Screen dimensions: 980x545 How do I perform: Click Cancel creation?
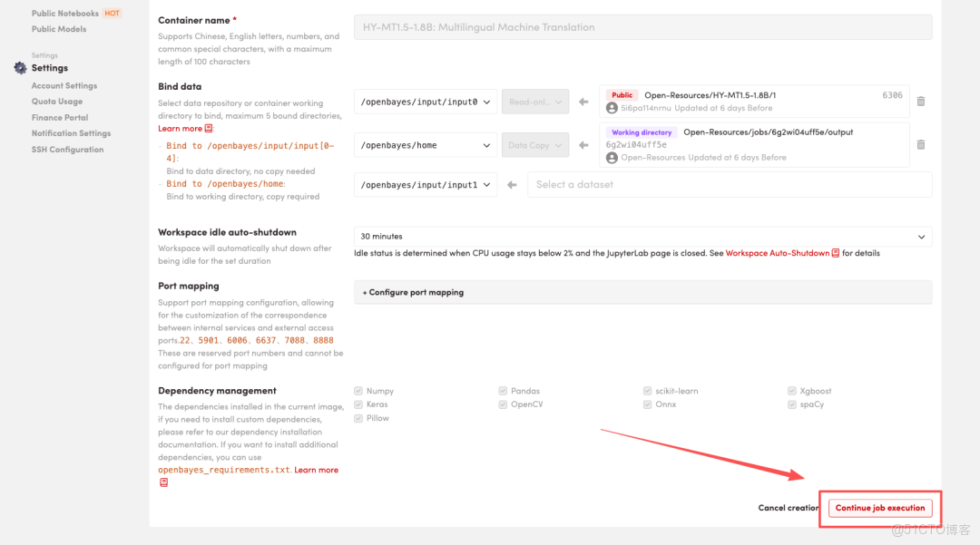tap(789, 508)
